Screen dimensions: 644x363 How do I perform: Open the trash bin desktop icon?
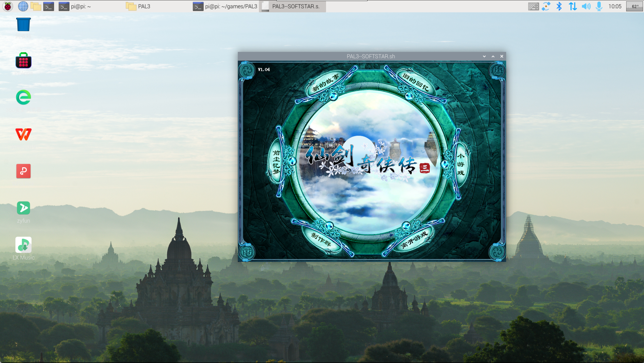[23, 24]
